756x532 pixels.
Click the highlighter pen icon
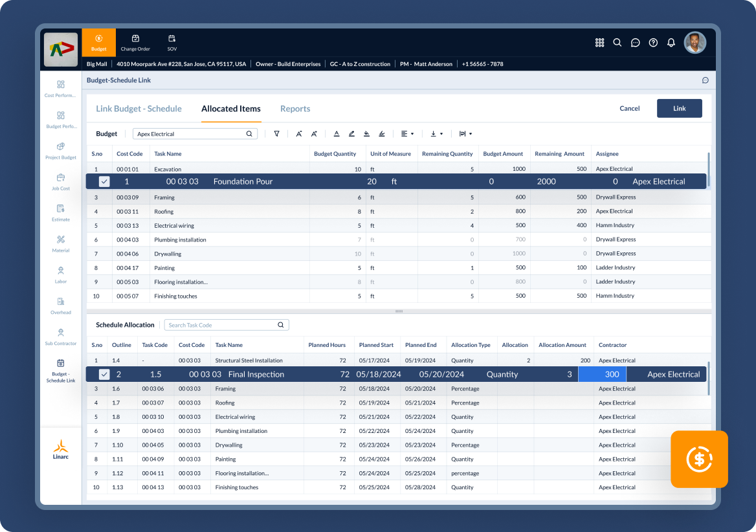coord(351,133)
